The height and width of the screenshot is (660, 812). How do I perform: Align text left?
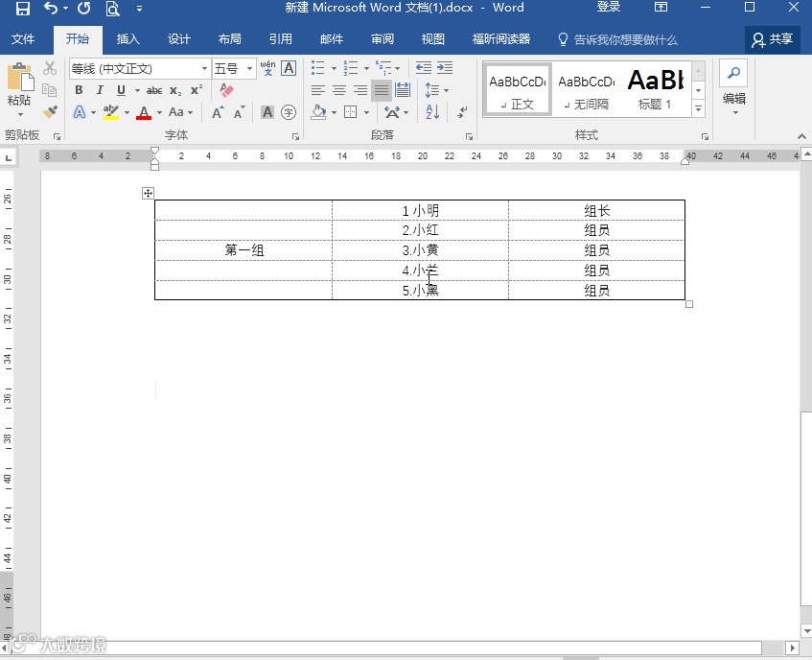click(x=318, y=90)
